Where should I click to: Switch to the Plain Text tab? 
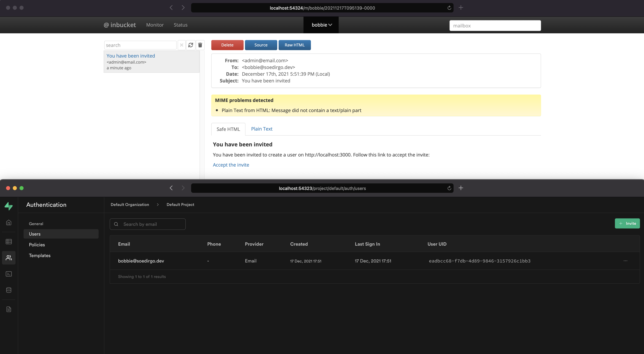(261, 129)
